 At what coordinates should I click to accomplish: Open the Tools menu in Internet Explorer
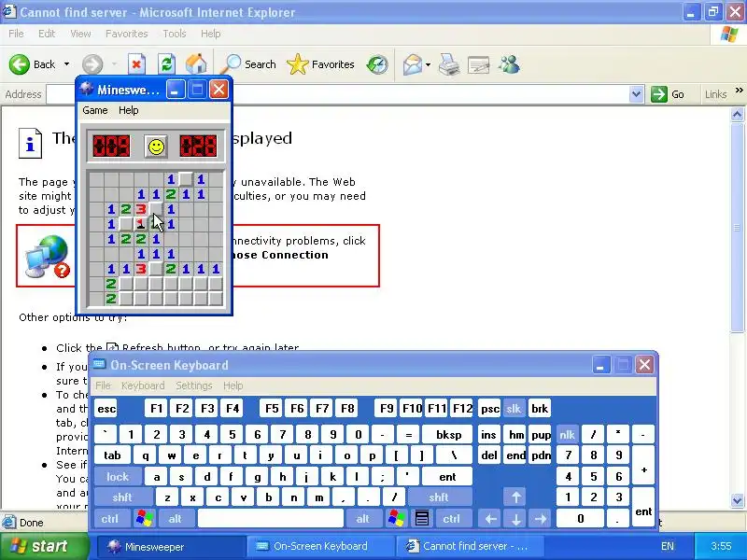point(175,34)
